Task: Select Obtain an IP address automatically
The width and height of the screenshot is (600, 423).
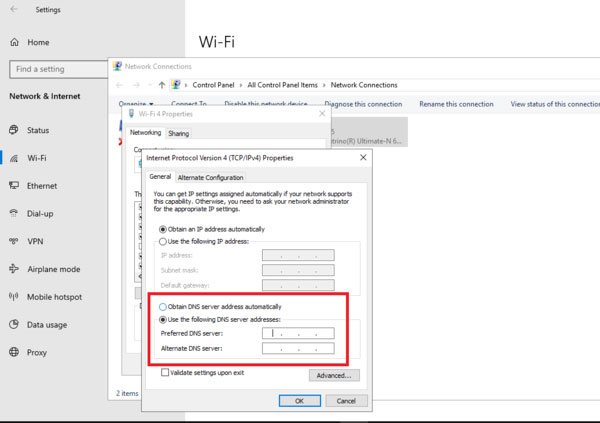Action: (164, 229)
